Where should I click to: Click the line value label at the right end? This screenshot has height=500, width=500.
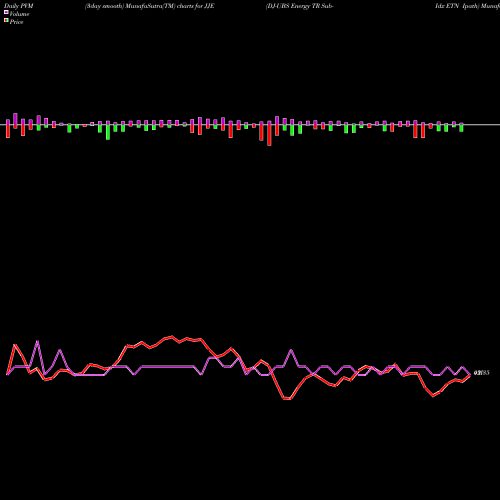click(482, 373)
